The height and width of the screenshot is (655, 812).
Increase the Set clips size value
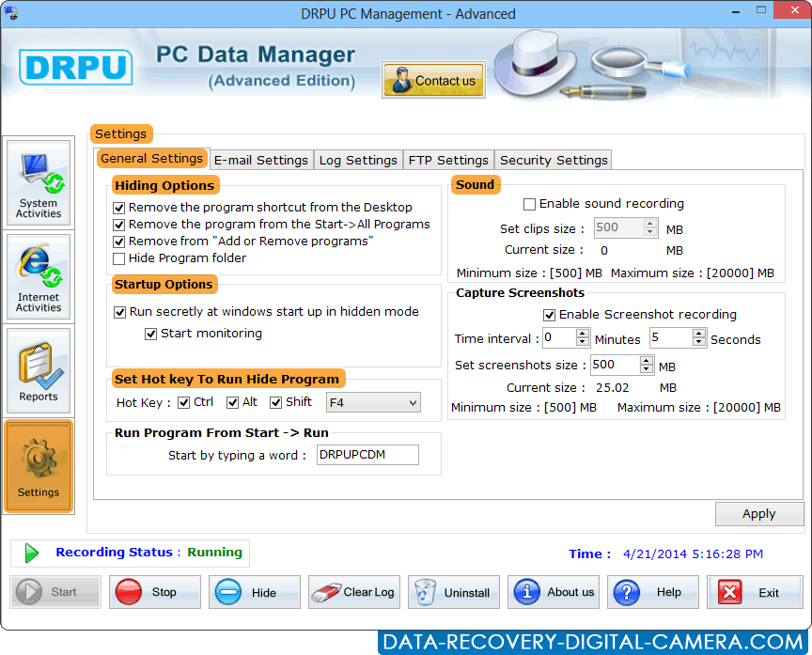[x=650, y=223]
